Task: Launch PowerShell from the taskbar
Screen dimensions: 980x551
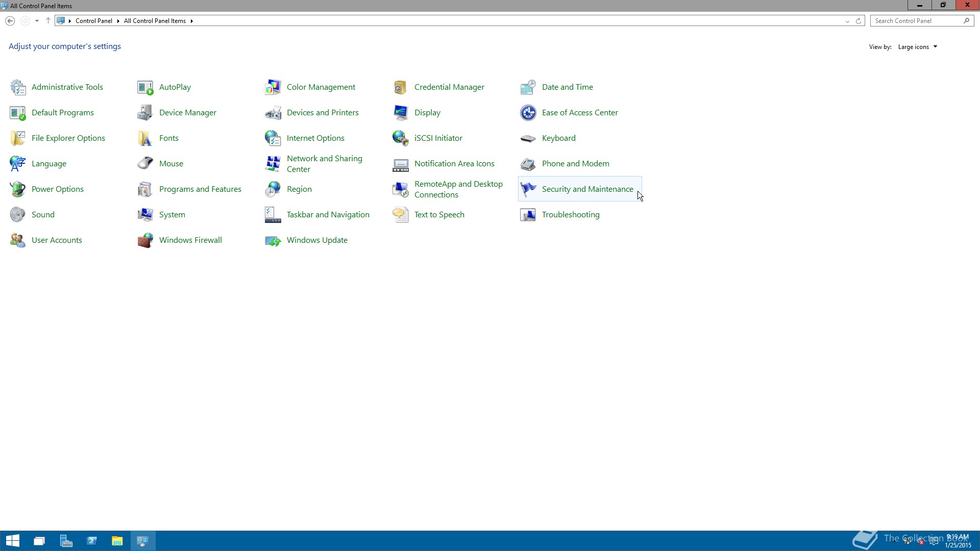Action: pyautogui.click(x=92, y=541)
